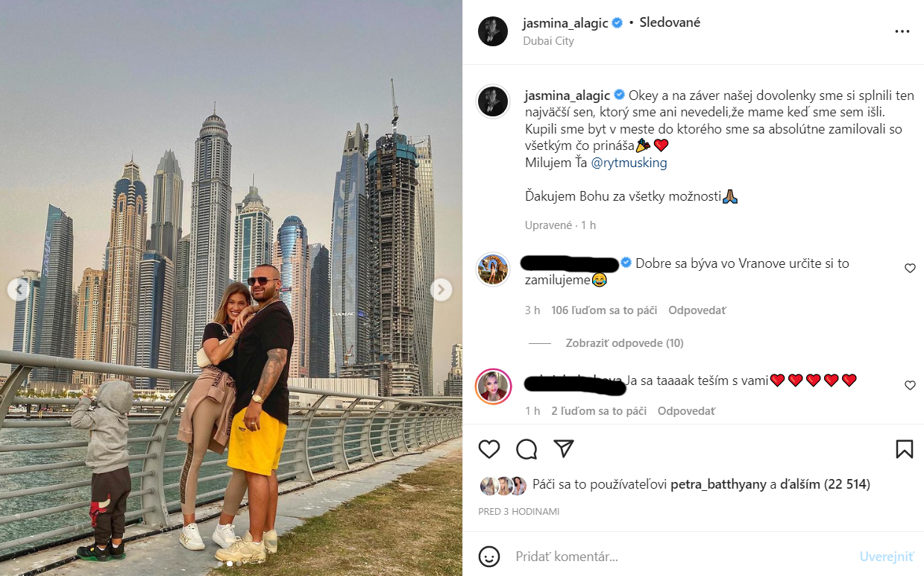Open Dubai City location link
This screenshot has height=576, width=924.
[x=548, y=41]
